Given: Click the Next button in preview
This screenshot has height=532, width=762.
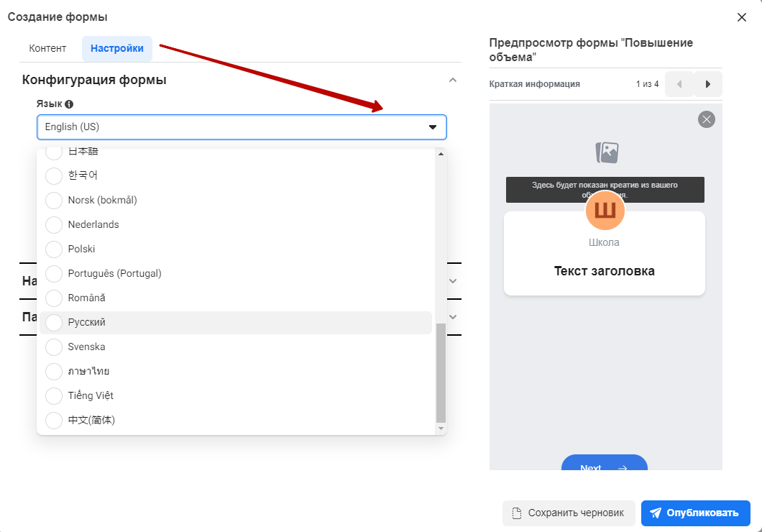Looking at the screenshot, I should tap(604, 462).
